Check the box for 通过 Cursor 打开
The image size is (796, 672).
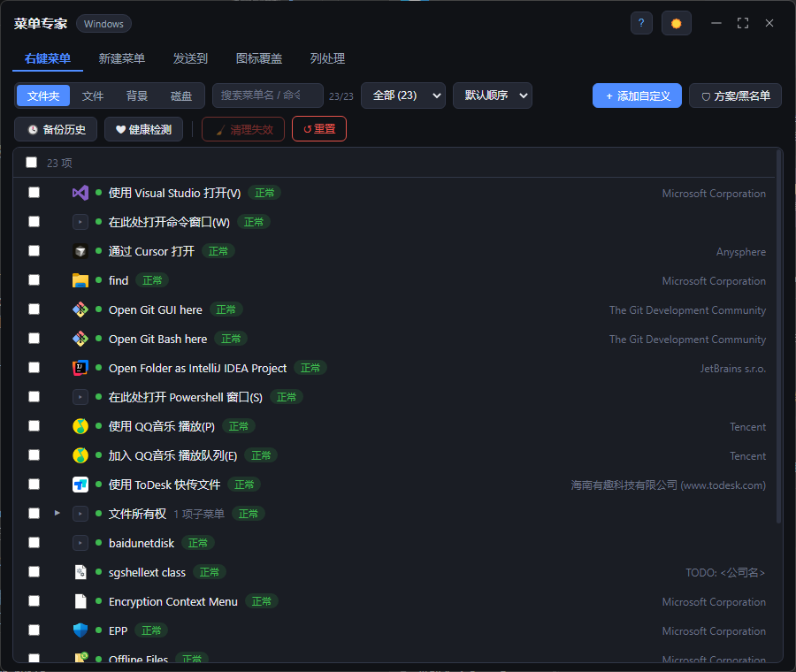pyautogui.click(x=34, y=251)
